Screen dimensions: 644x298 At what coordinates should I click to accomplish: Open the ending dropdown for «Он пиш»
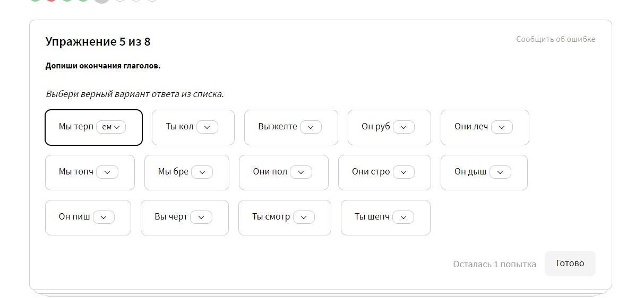104,217
